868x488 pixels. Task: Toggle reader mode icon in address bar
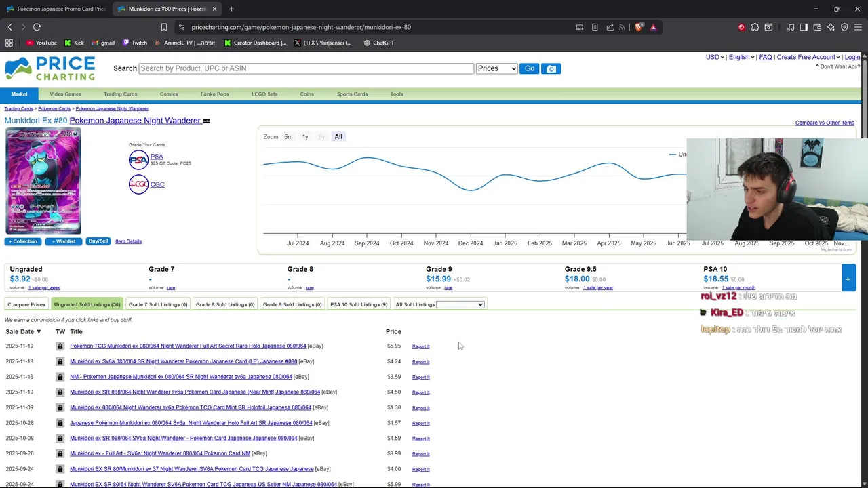click(x=595, y=27)
